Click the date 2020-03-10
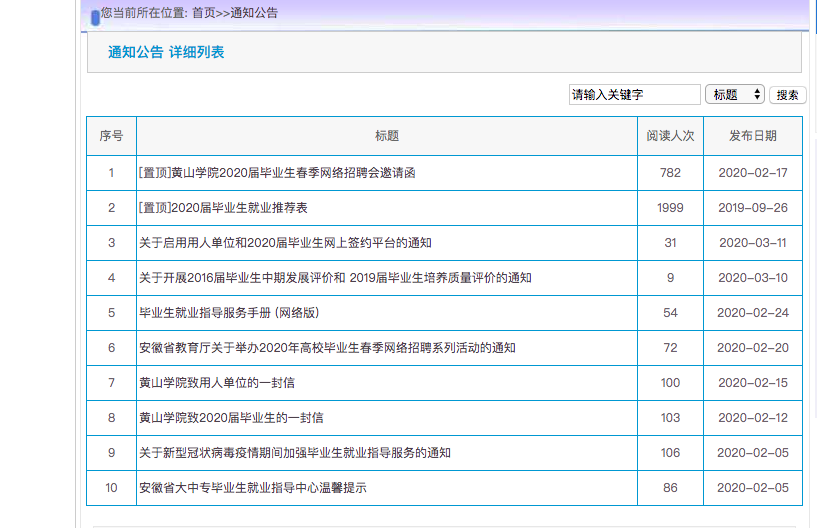817x528 pixels. pyautogui.click(x=753, y=277)
